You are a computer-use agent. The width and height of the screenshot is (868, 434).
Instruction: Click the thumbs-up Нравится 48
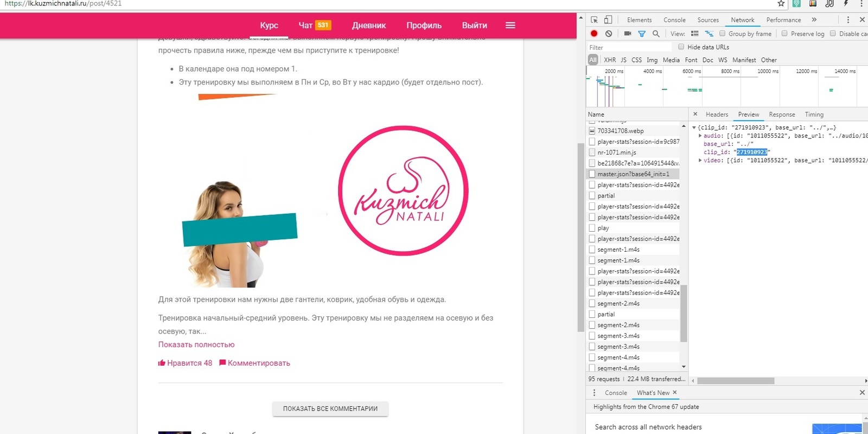pos(185,363)
